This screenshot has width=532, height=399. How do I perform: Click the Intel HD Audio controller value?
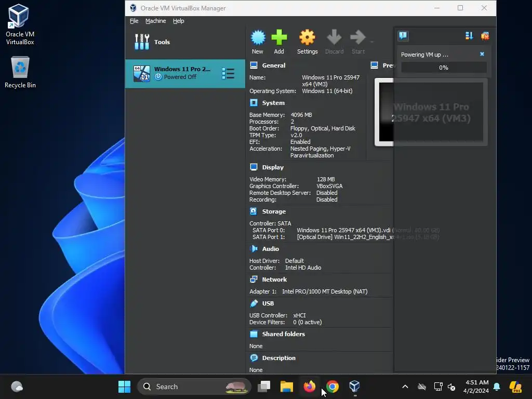pos(303,268)
